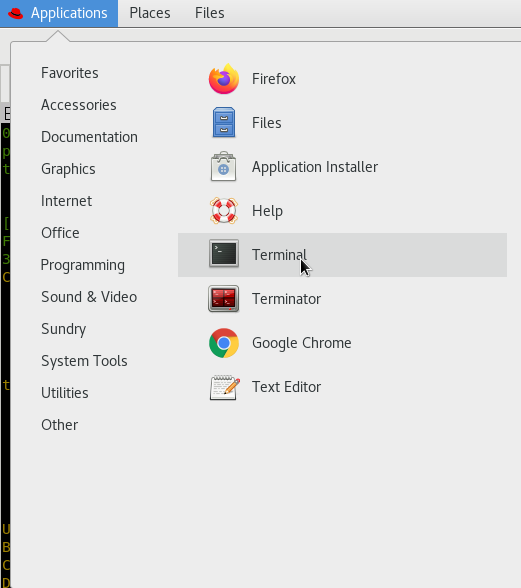Open the Places menu
Image resolution: width=521 pixels, height=588 pixels.
[150, 14]
